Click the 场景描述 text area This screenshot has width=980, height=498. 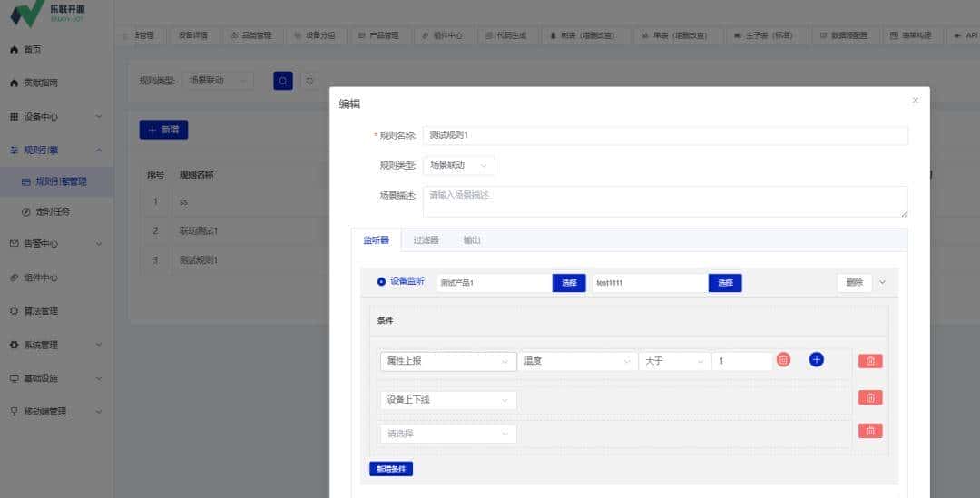(x=666, y=201)
